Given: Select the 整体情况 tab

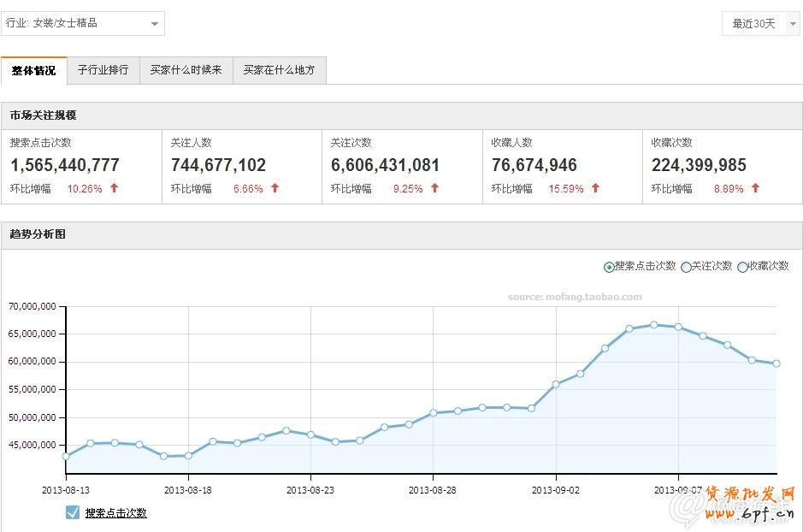Looking at the screenshot, I should (34, 70).
